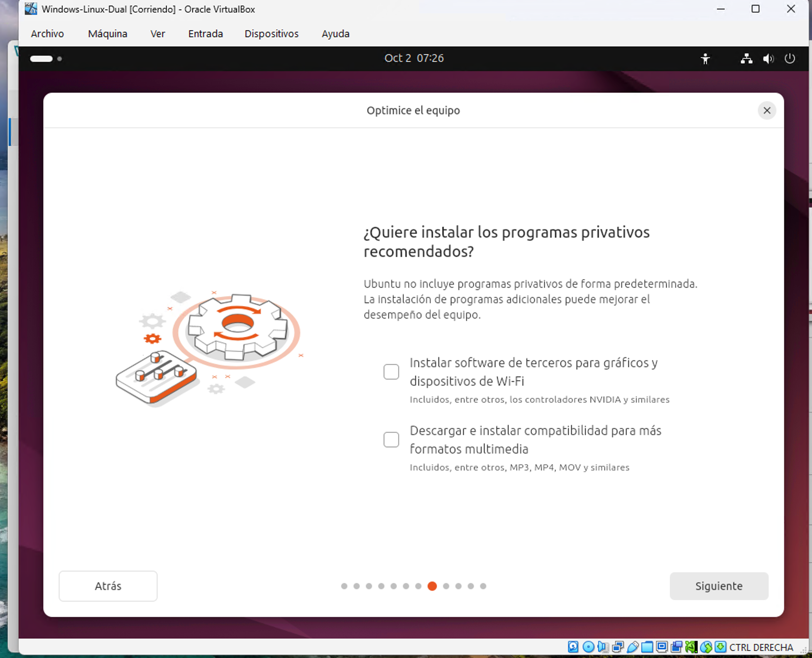Click the Siguiente button

(x=719, y=586)
